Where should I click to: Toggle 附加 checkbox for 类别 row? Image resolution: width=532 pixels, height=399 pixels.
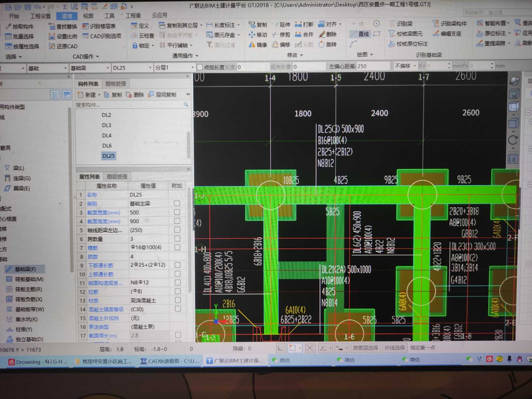pyautogui.click(x=177, y=203)
